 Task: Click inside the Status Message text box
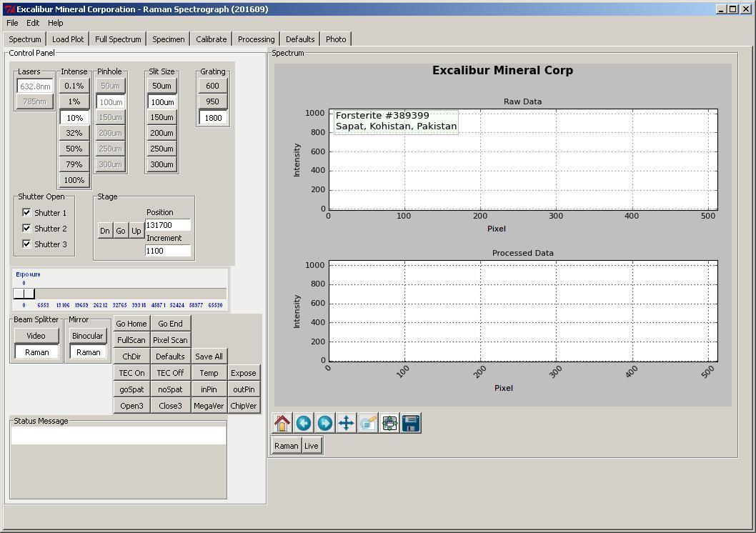pos(119,435)
